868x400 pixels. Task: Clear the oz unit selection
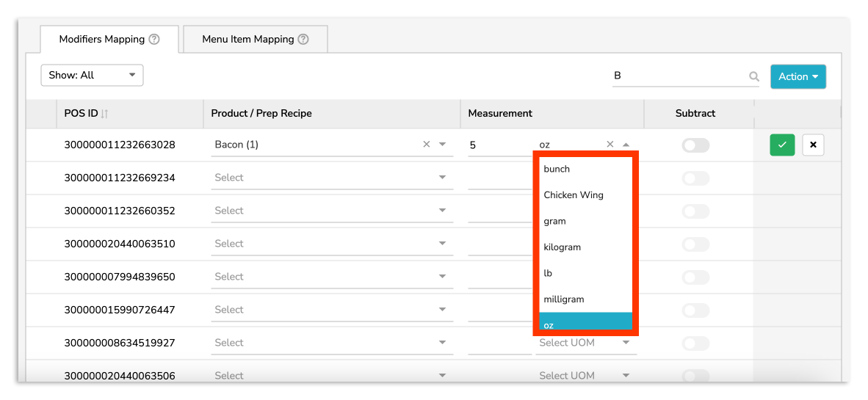(x=610, y=145)
